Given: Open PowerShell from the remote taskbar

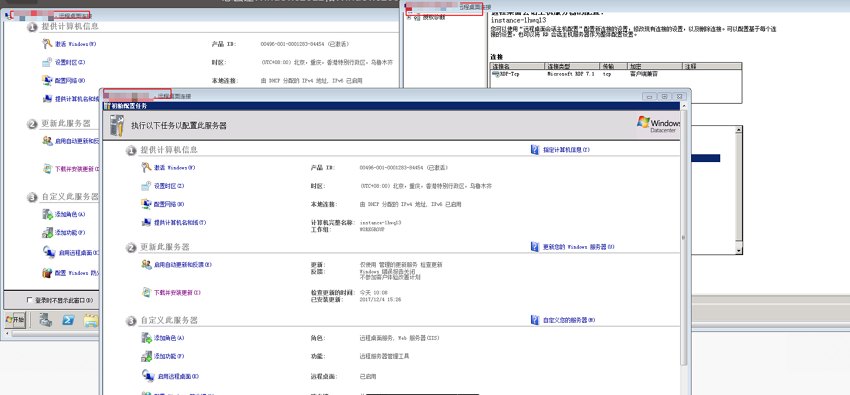Looking at the screenshot, I should point(68,321).
